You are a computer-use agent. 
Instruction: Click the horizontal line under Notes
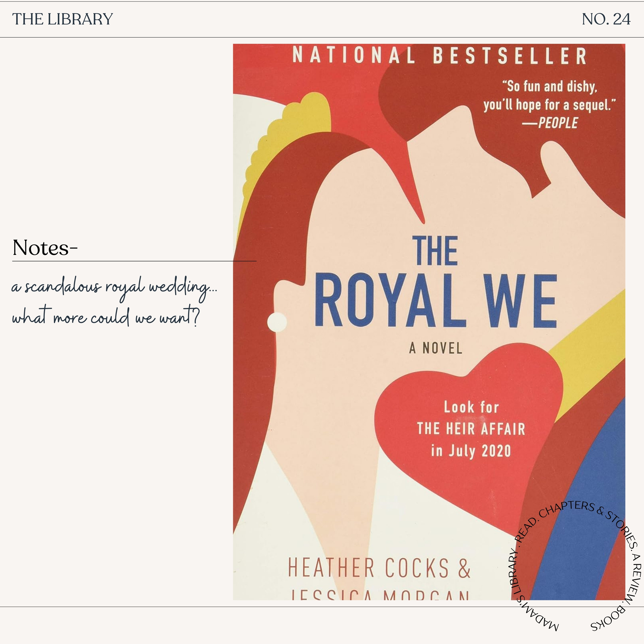[134, 261]
